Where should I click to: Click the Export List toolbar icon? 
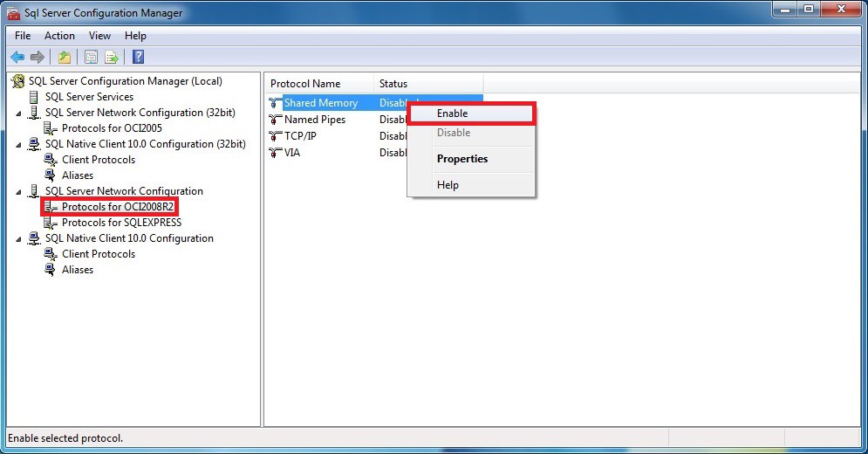112,58
